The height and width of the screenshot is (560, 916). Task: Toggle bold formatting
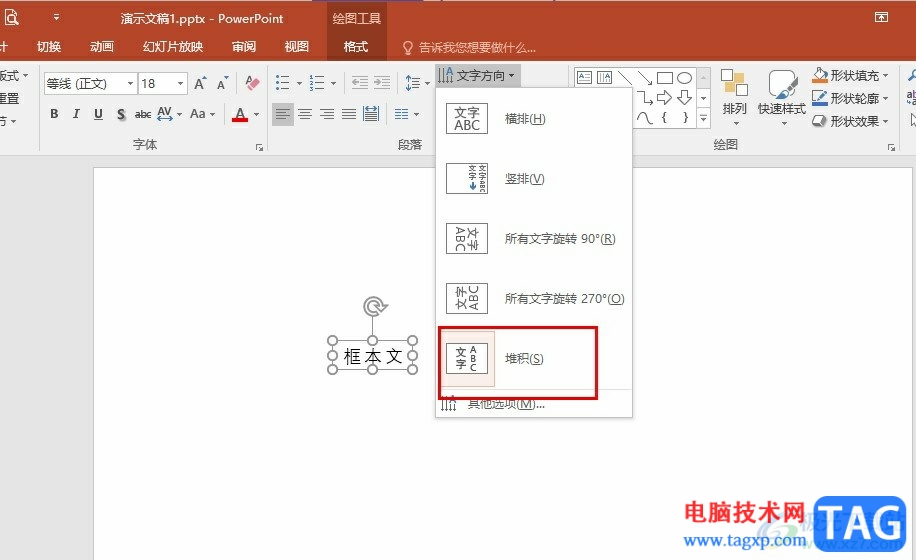tap(54, 114)
